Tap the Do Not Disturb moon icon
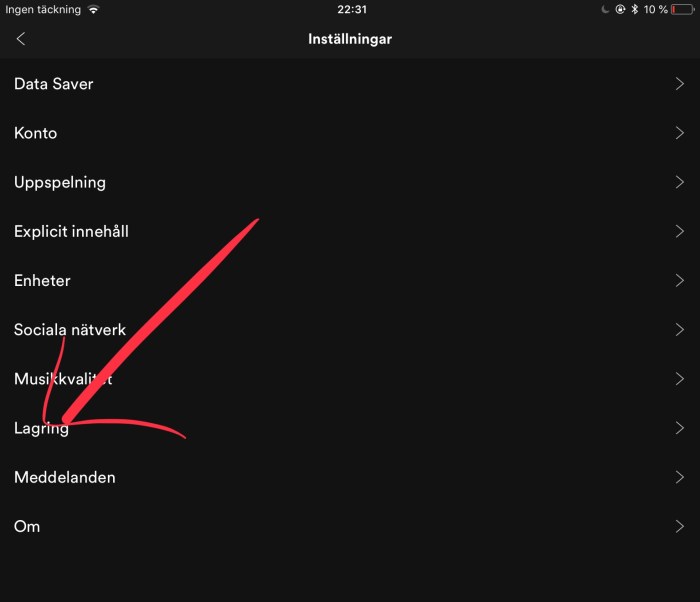The image size is (700, 602). pyautogui.click(x=605, y=9)
